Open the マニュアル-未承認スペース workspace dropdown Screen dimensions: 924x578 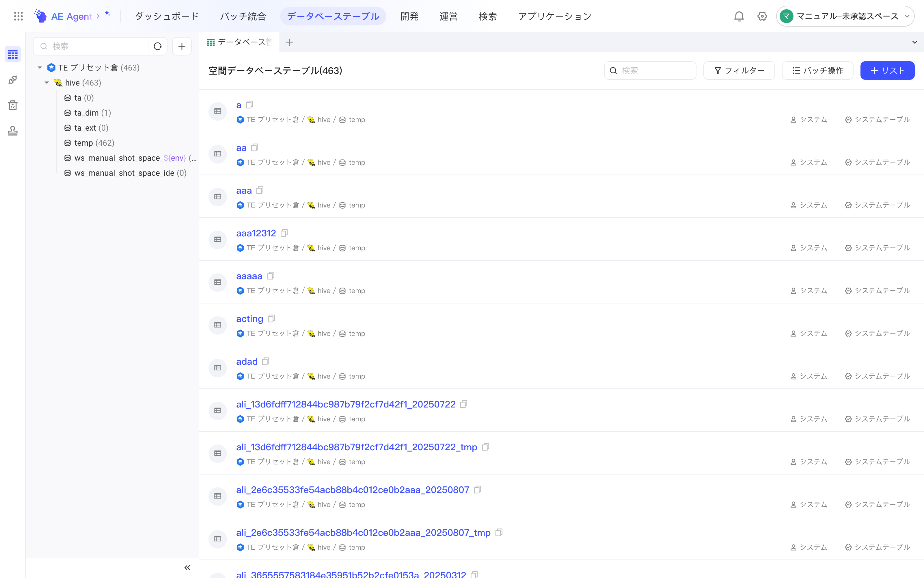pos(845,16)
